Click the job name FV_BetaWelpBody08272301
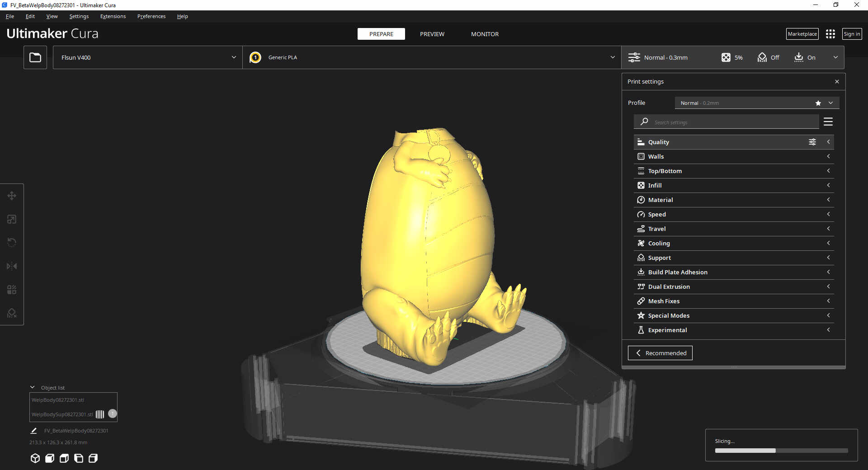Screen dimensions: 868x470 [76, 431]
